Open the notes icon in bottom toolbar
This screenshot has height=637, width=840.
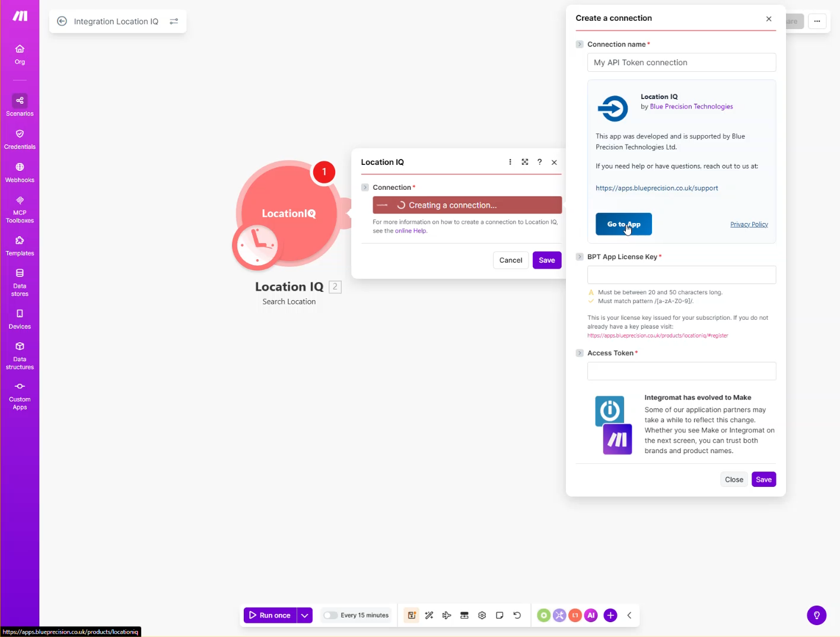coord(499,615)
